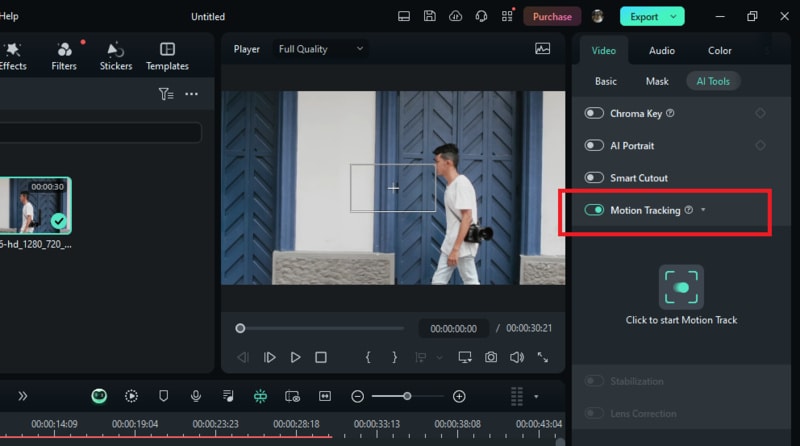Open the add-to-timeline dropdown arrow
The height and width of the screenshot is (446, 800).
coord(439,358)
